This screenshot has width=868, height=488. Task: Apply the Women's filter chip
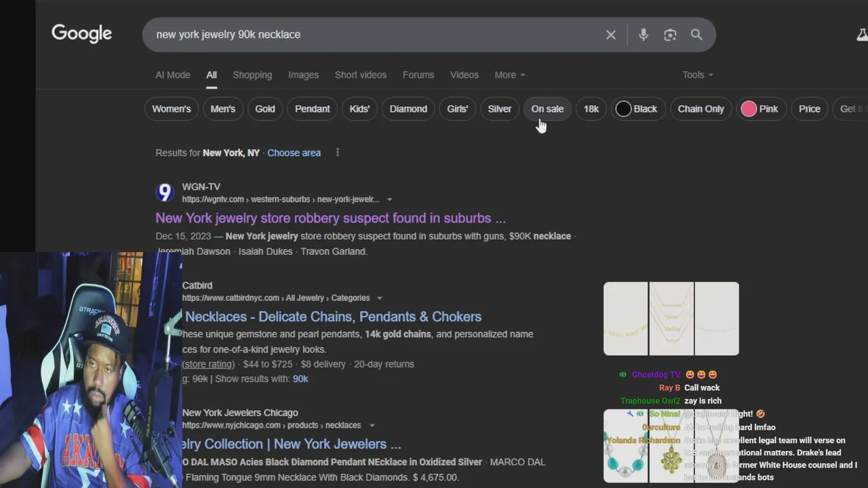(x=172, y=108)
